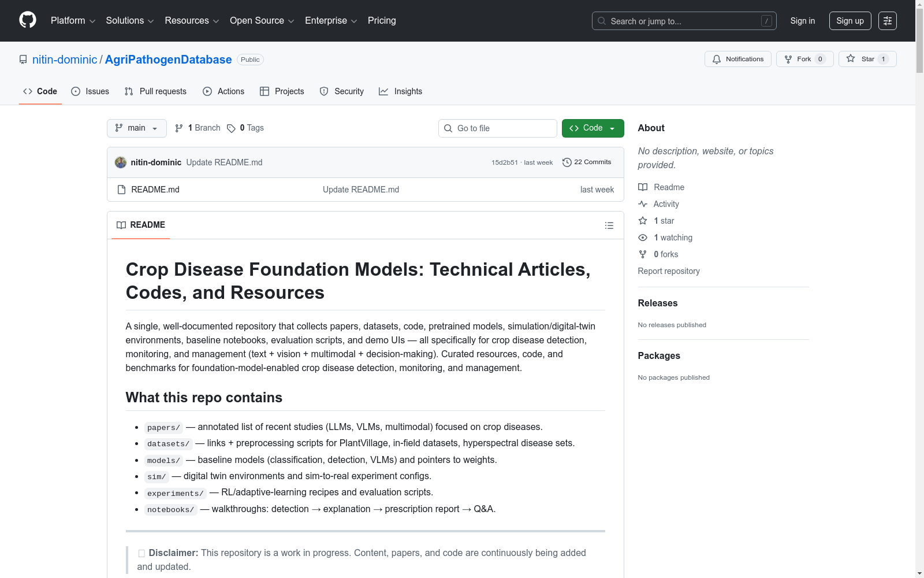Click the pulse icon beside Activity
The height and width of the screenshot is (578, 924).
point(643,204)
